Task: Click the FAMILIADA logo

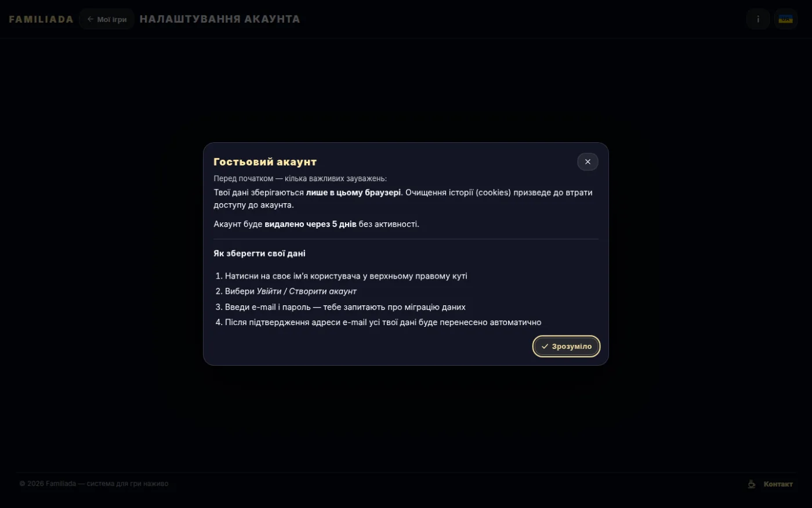Action: click(41, 19)
